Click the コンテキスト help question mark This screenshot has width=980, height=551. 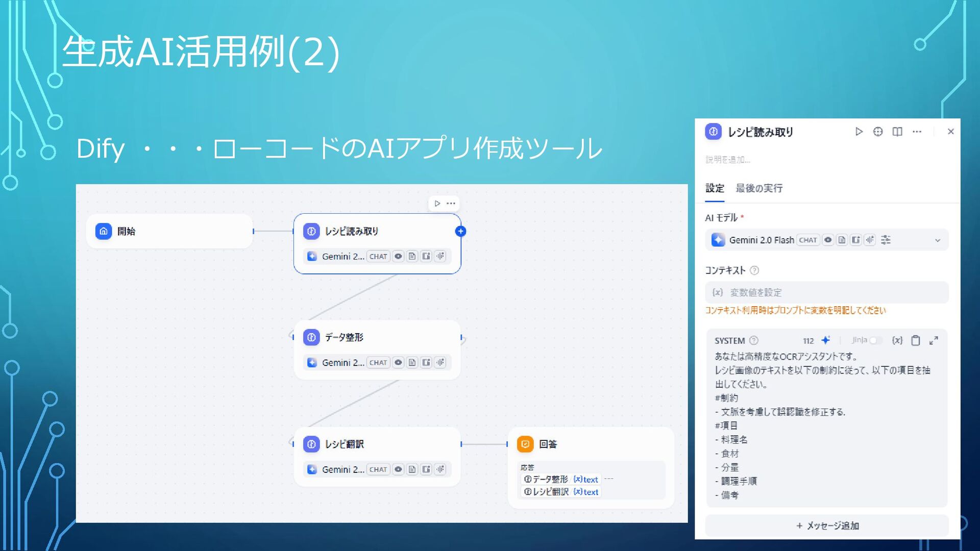click(x=754, y=270)
